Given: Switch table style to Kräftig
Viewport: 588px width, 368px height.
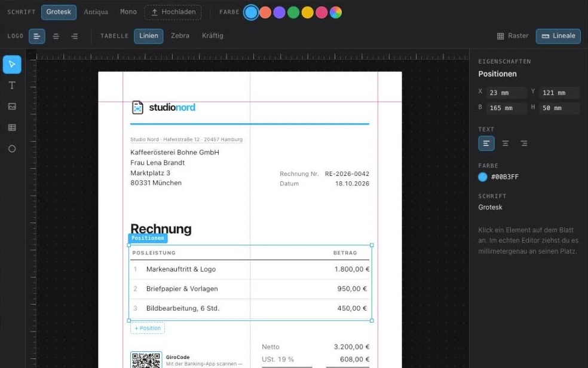Looking at the screenshot, I should point(212,36).
